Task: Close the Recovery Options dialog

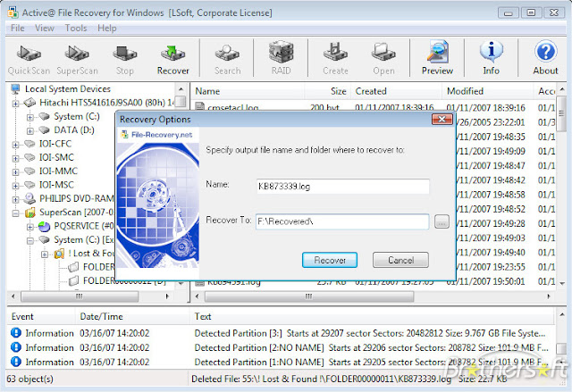Action: [x=442, y=119]
